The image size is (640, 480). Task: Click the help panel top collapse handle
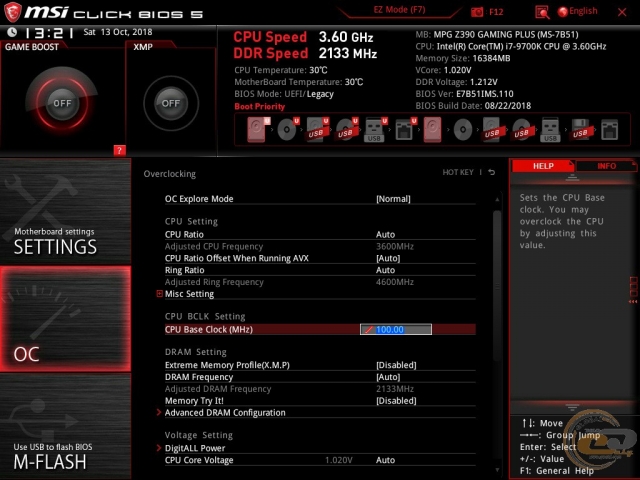[572, 177]
